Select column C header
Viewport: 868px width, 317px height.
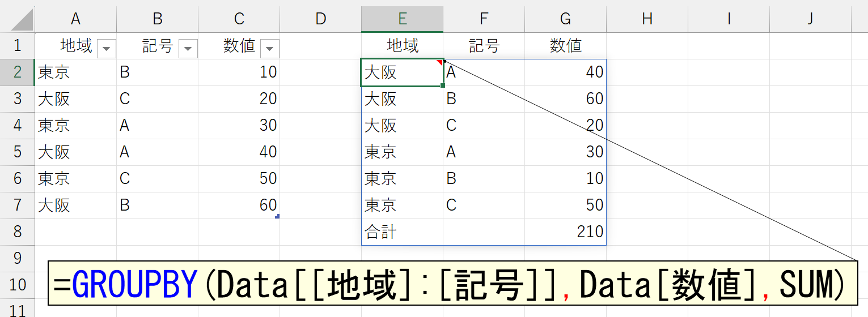(239, 19)
